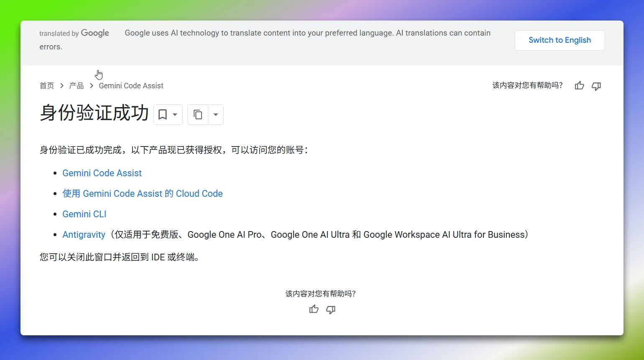
Task: Select Gemini Code Assist breadcrumb item
Action: pos(131,86)
